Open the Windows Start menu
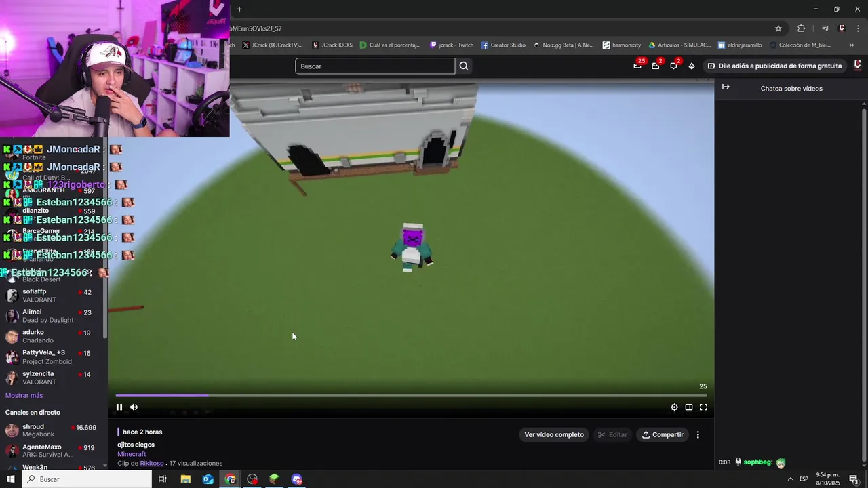 click(x=11, y=479)
